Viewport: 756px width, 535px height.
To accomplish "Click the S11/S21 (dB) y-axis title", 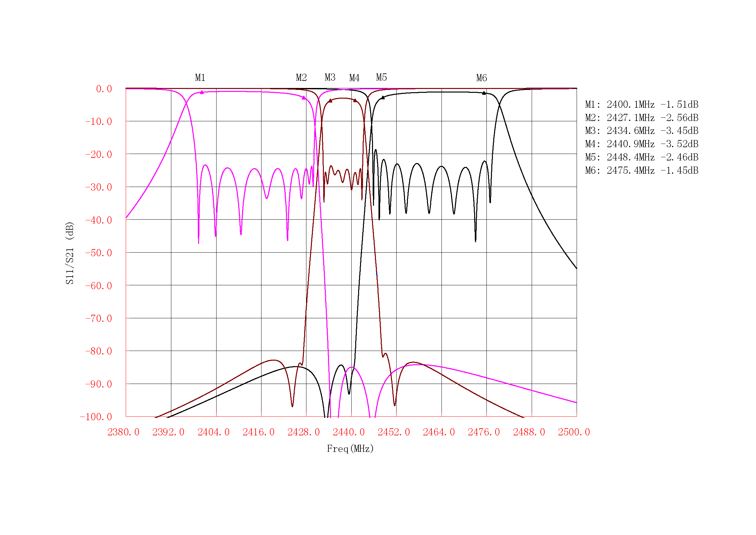I will [70, 253].
